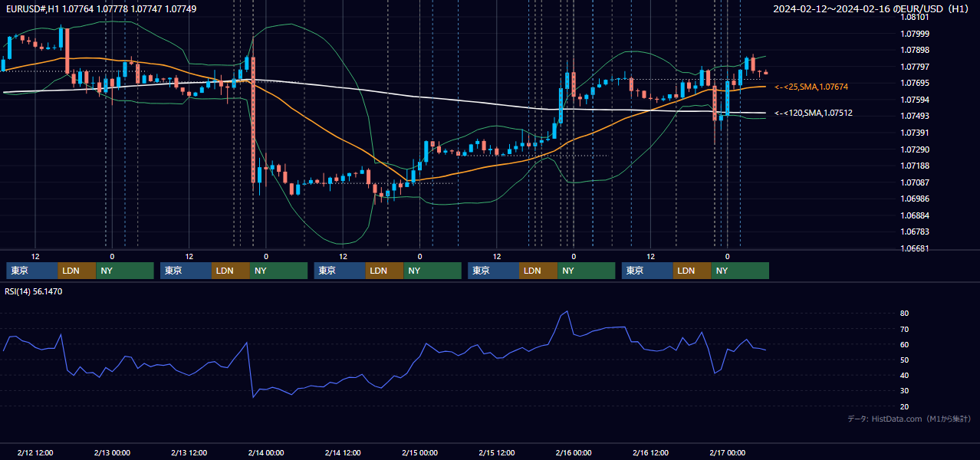
Task: Click the NY session box for 2/16
Action: pos(740,271)
